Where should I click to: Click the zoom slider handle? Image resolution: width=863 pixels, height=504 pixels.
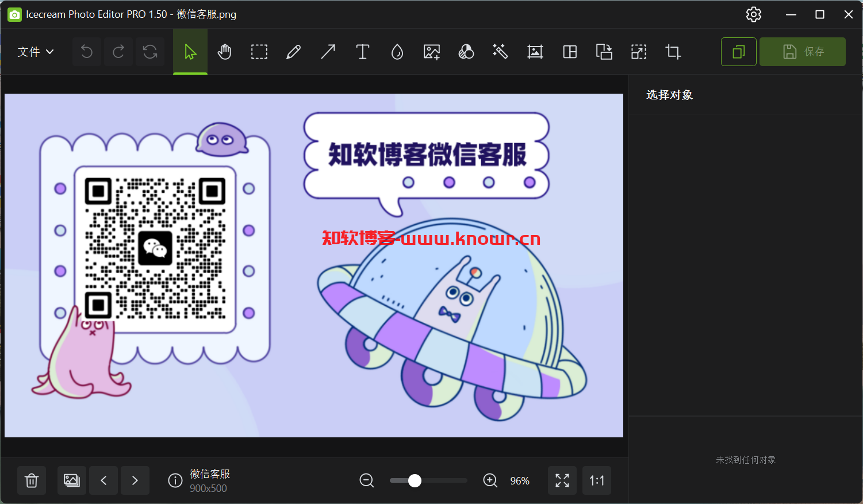[x=415, y=480]
